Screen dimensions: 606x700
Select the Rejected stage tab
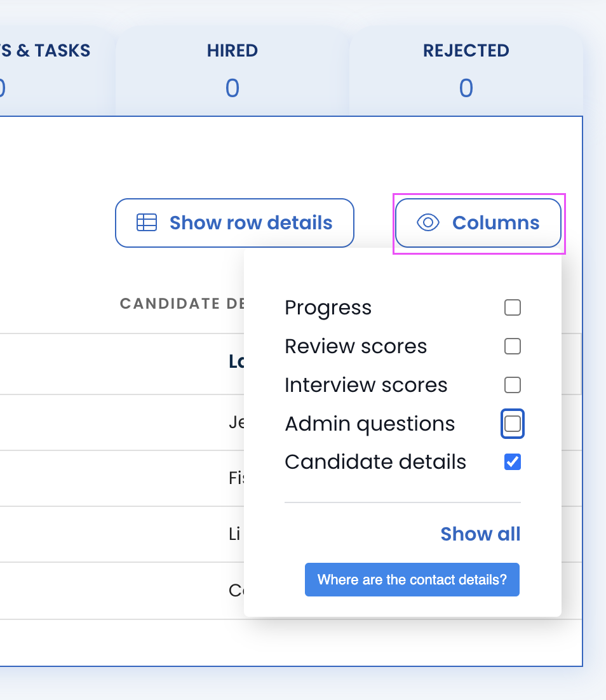466,70
